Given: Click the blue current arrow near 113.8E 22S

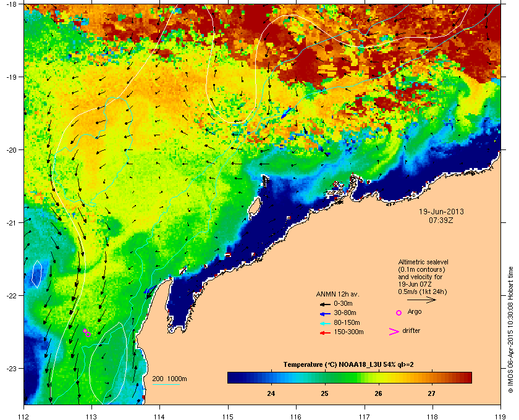Looking at the screenshot, I should 150,290.
